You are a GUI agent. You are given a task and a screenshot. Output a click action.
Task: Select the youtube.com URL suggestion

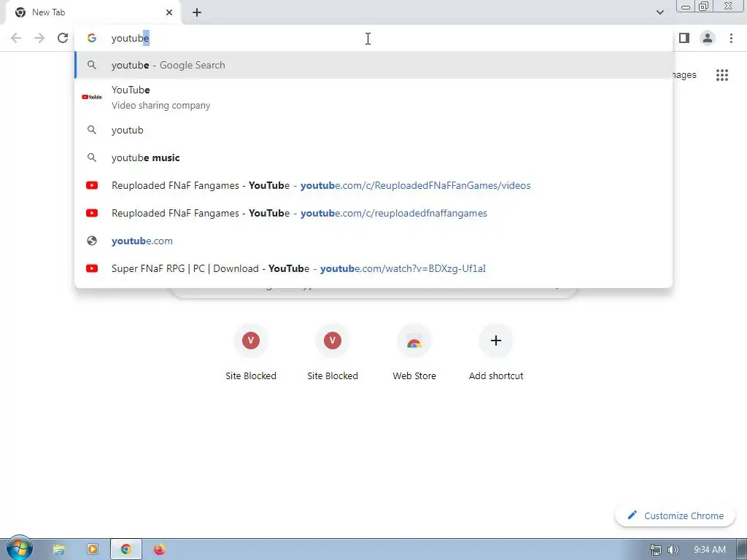(373, 241)
